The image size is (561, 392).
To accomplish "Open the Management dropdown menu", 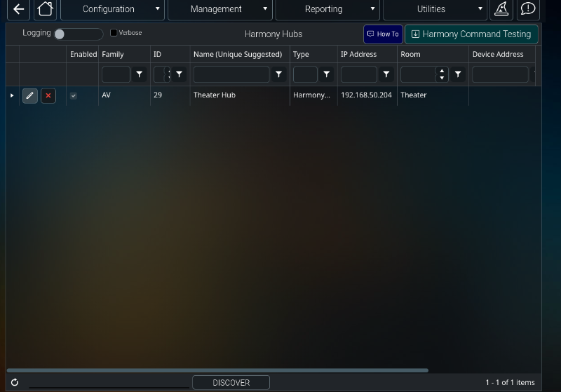I will click(220, 9).
